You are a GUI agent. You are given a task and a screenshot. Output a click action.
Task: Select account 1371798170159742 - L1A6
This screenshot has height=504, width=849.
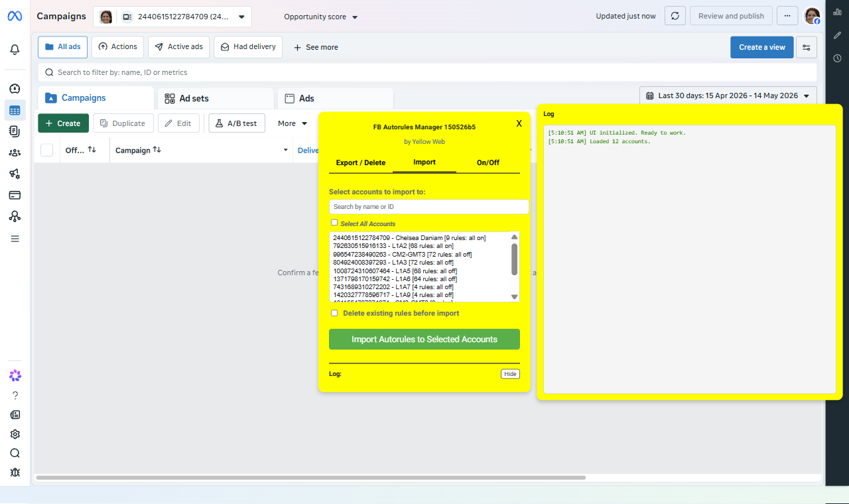395,279
